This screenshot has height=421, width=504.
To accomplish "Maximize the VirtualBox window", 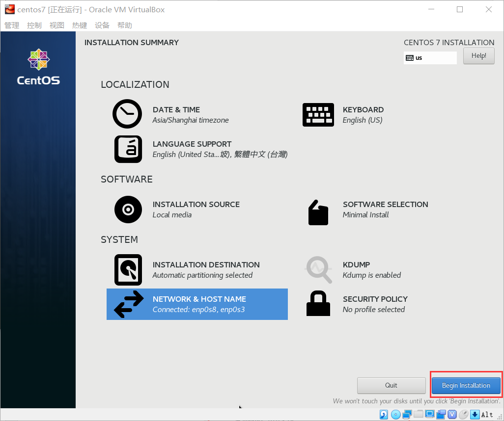I will [x=460, y=9].
